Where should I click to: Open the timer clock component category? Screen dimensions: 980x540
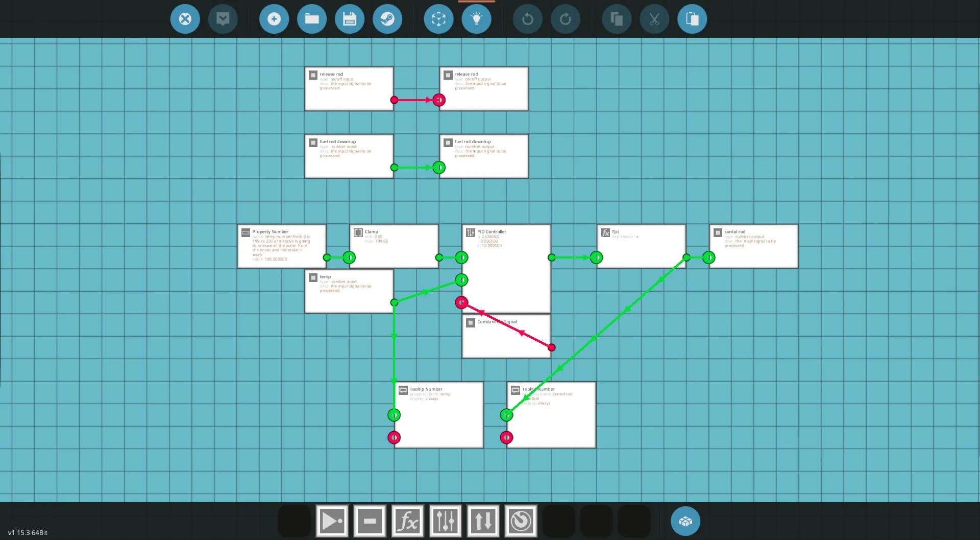pyautogui.click(x=521, y=521)
